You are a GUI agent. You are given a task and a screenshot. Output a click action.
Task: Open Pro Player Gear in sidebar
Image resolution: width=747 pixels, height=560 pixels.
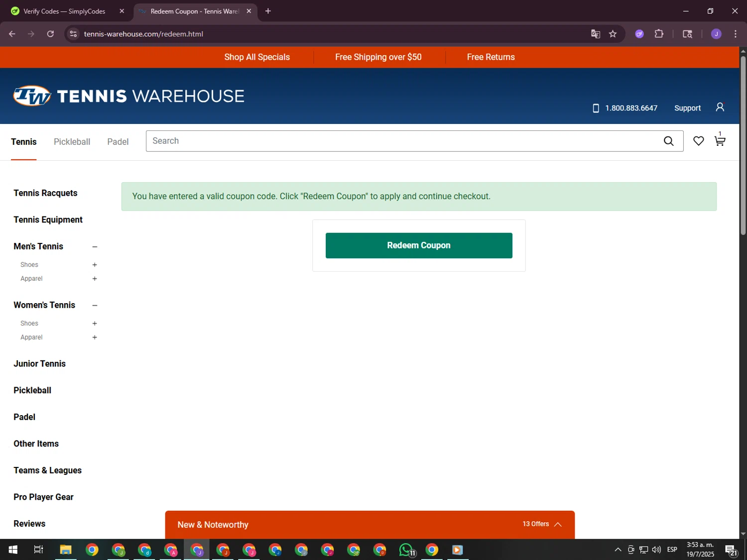pos(43,497)
